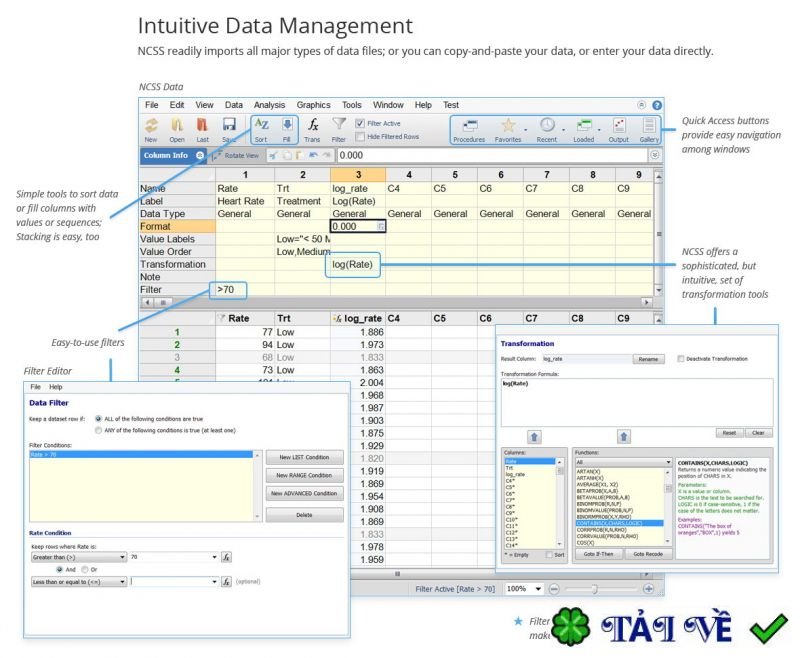Adjust the zoom slider in status bar

pos(594,589)
